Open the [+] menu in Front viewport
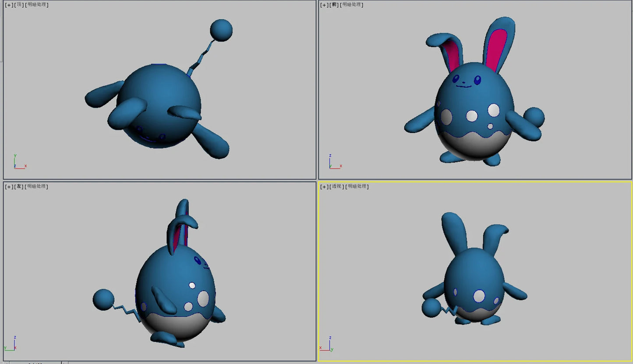 click(324, 5)
